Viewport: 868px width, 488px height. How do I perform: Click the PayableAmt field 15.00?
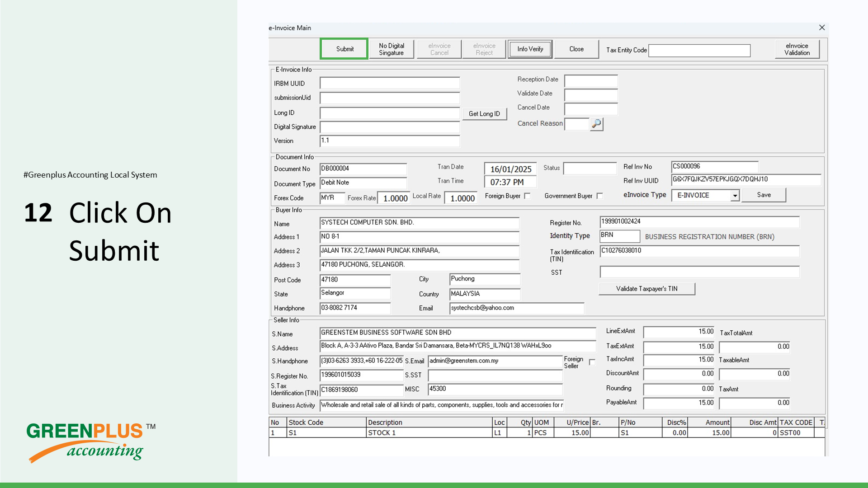[x=679, y=403]
